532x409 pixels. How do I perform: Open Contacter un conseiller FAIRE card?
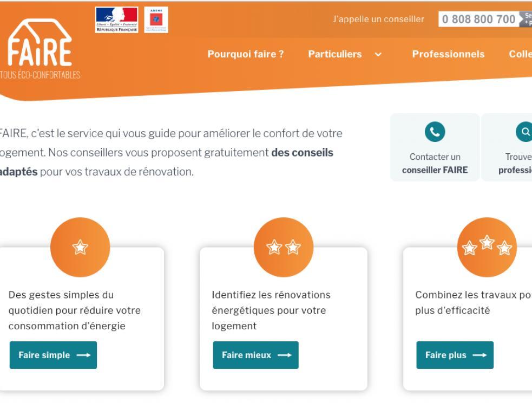coord(435,147)
